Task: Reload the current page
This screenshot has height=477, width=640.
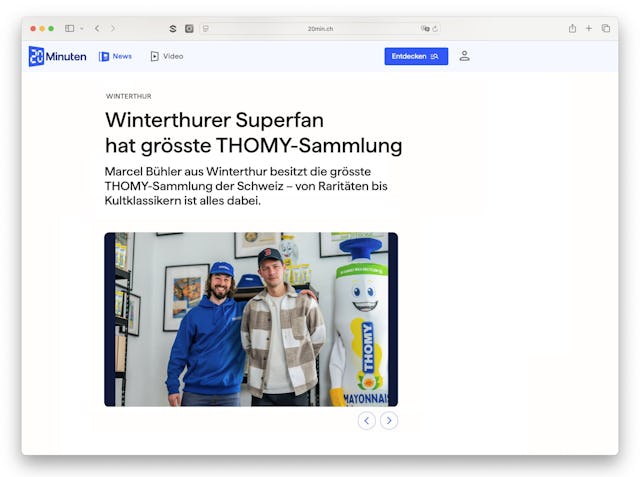Action: pyautogui.click(x=435, y=29)
